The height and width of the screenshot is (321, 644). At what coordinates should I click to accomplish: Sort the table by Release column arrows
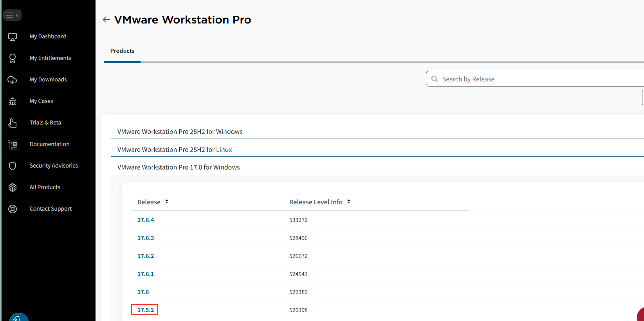(167, 202)
